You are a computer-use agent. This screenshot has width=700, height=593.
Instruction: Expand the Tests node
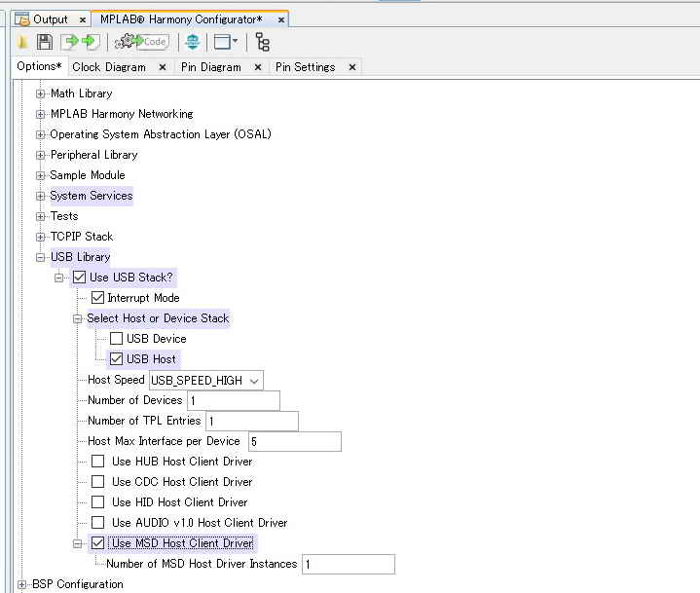click(x=40, y=216)
